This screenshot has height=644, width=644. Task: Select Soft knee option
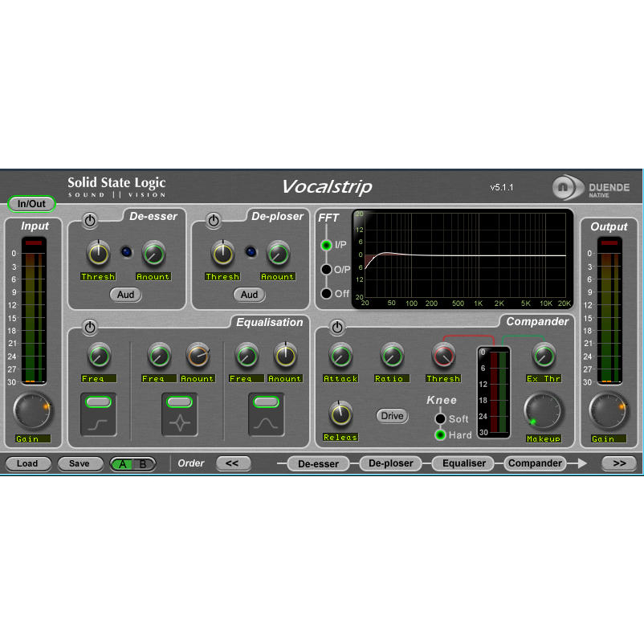point(440,418)
